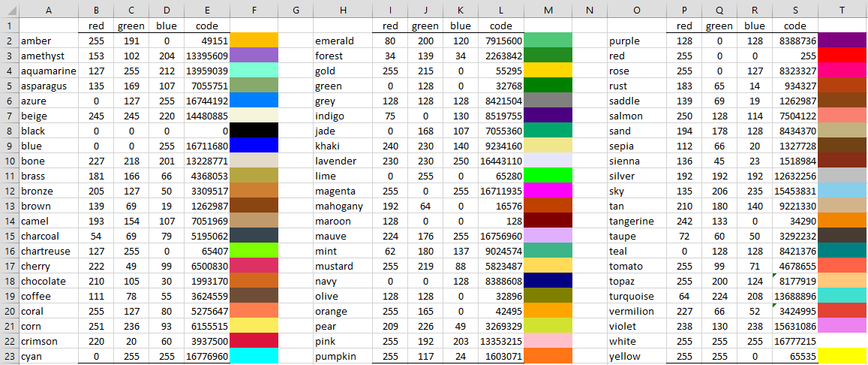This screenshot has width=868, height=365.
Task: Click the amethyst color swatch cell
Action: 254,56
